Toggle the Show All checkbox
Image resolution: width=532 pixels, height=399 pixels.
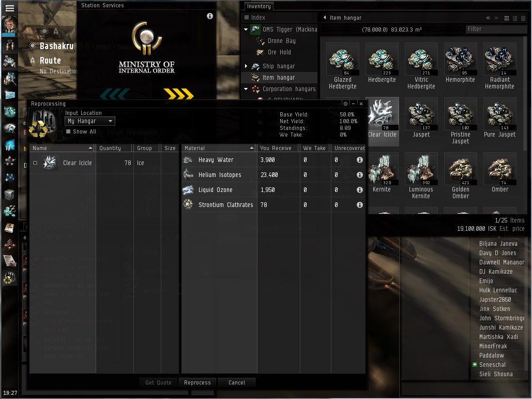69,132
